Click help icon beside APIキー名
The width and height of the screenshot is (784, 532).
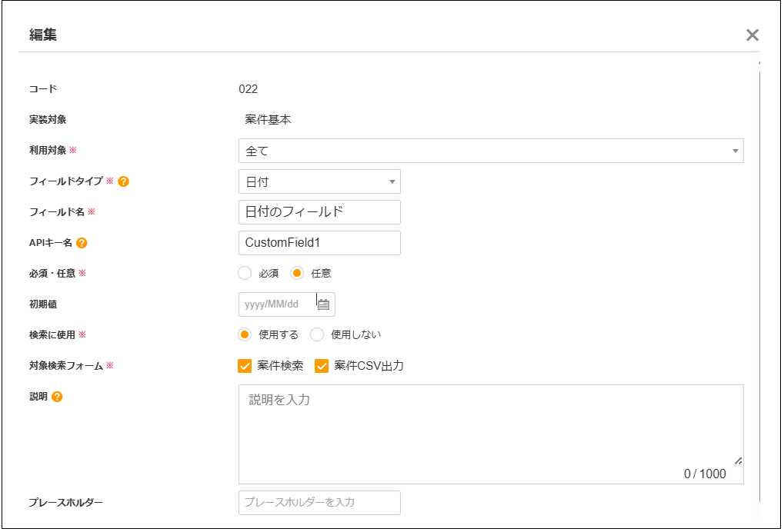(82, 243)
